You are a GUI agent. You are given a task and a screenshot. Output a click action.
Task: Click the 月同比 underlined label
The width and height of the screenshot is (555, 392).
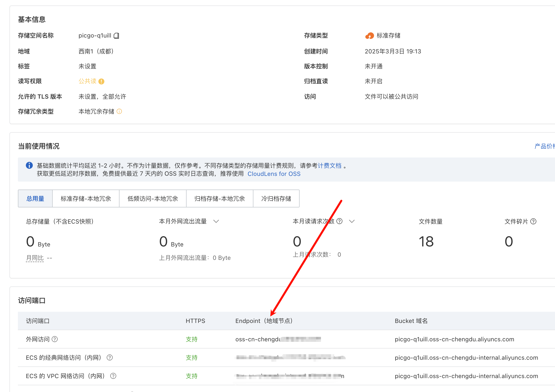[35, 258]
